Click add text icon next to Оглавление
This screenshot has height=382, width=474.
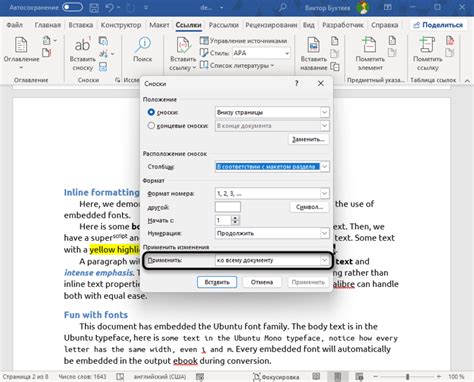pyautogui.click(x=49, y=41)
